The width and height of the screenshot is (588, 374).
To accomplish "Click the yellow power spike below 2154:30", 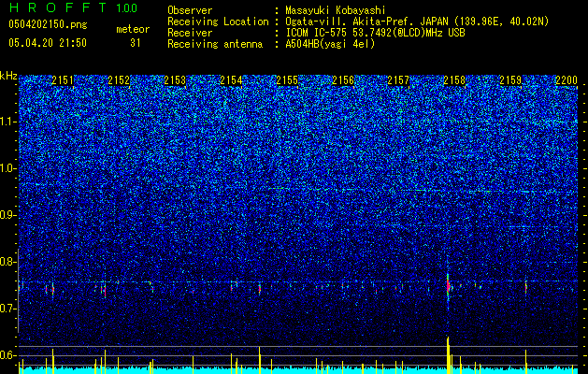I will (x=260, y=359).
